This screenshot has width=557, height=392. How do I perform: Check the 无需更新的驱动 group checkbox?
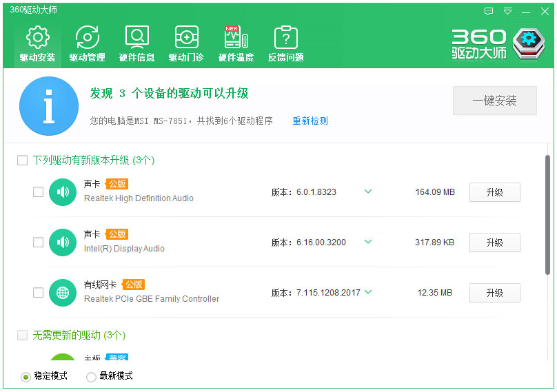point(22,336)
